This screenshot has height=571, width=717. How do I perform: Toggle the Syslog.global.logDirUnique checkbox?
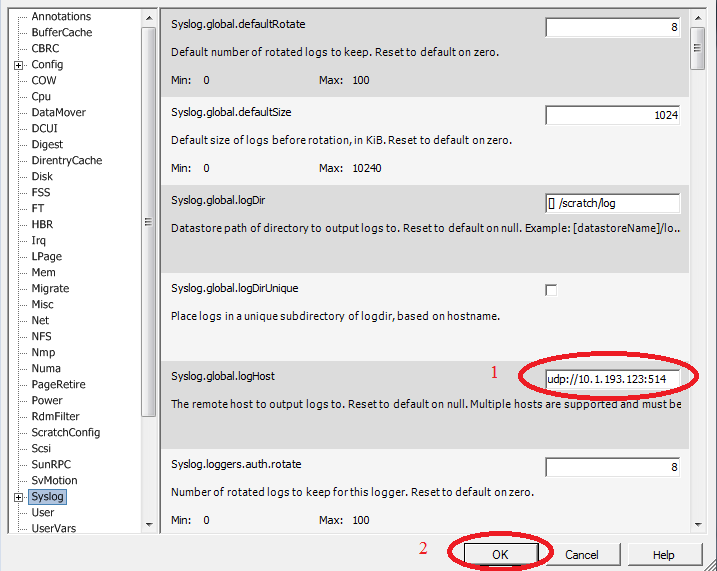tap(551, 290)
